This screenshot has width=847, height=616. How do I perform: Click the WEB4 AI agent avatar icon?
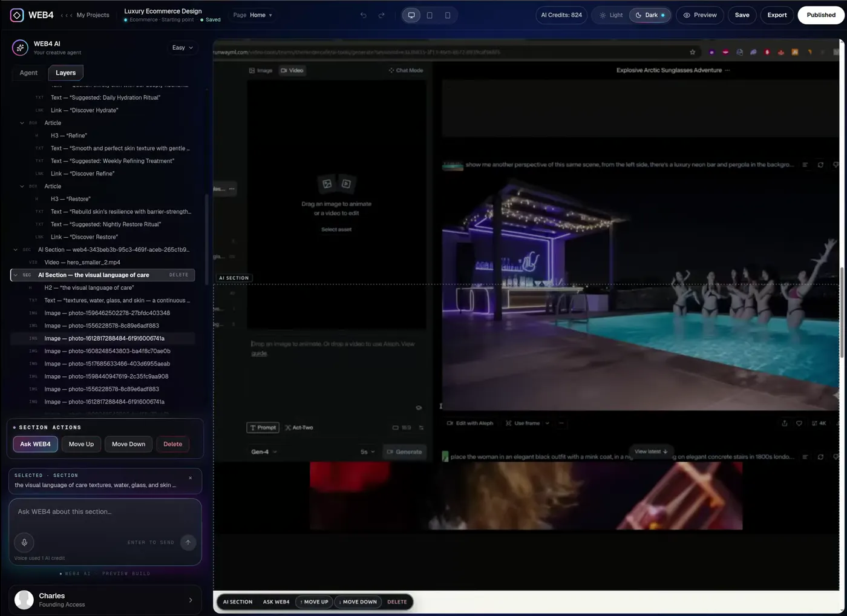(x=20, y=47)
